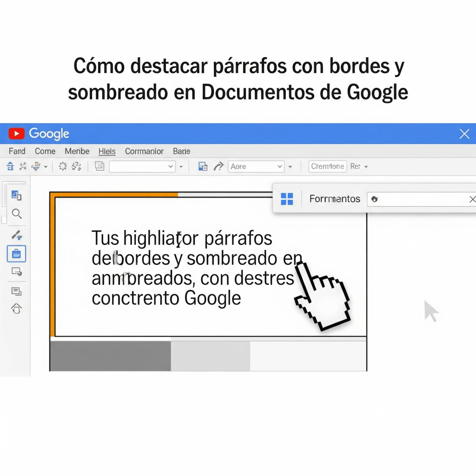Screen dimensions: 476x476
Task: Open the Rer dropdown arrow
Action: point(366,166)
